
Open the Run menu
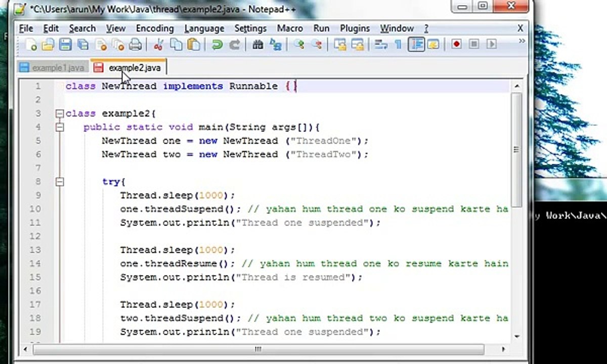point(321,28)
